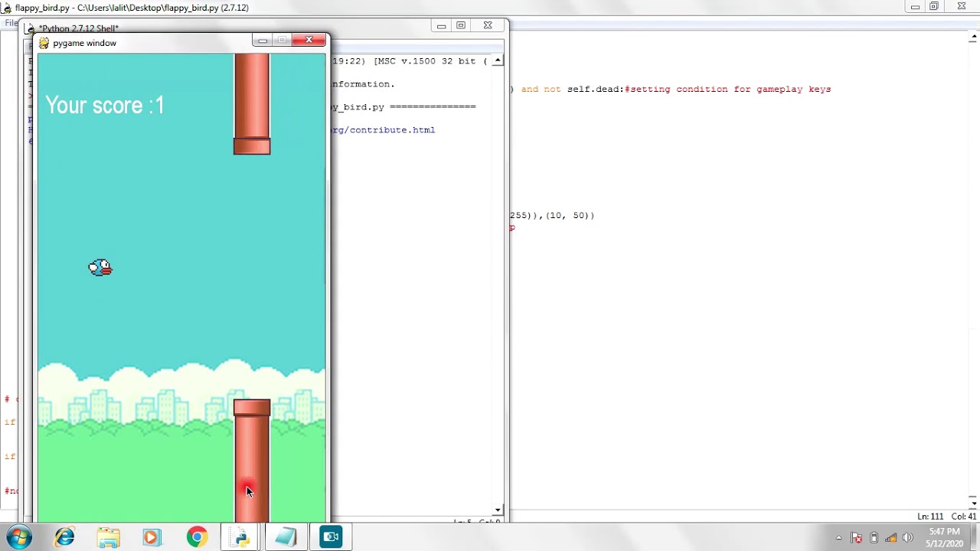Switch to the Python taskbar button

(x=241, y=537)
